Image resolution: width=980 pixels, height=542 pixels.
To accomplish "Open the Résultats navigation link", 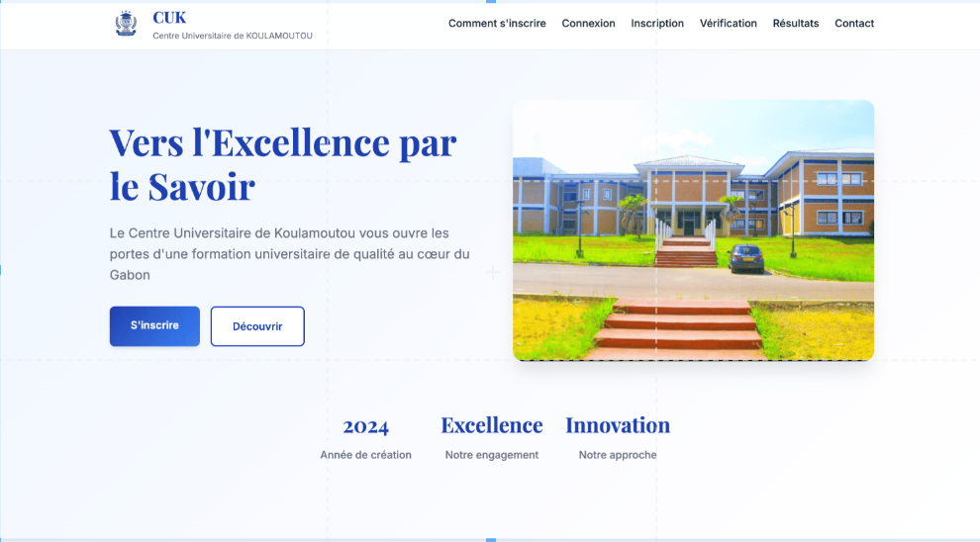I will (796, 24).
